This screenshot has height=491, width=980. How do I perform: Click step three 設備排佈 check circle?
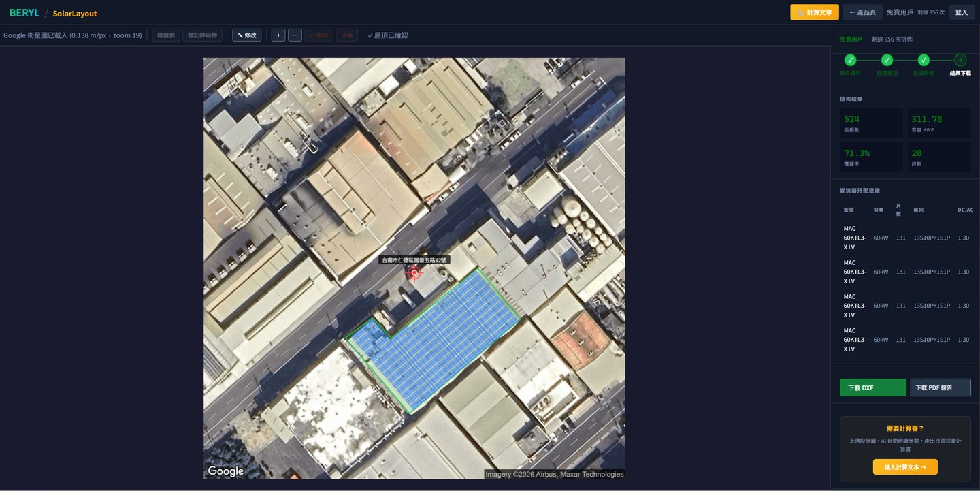(x=924, y=60)
